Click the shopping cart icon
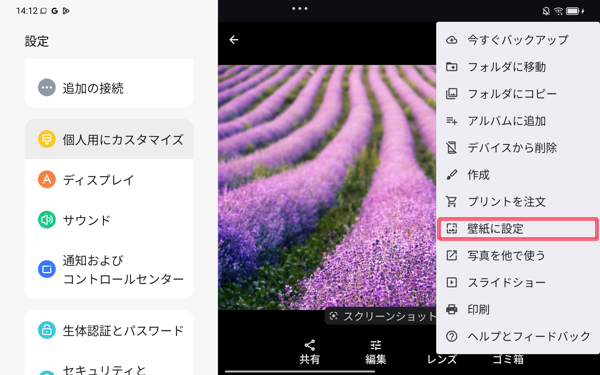600x375 pixels. 452,202
